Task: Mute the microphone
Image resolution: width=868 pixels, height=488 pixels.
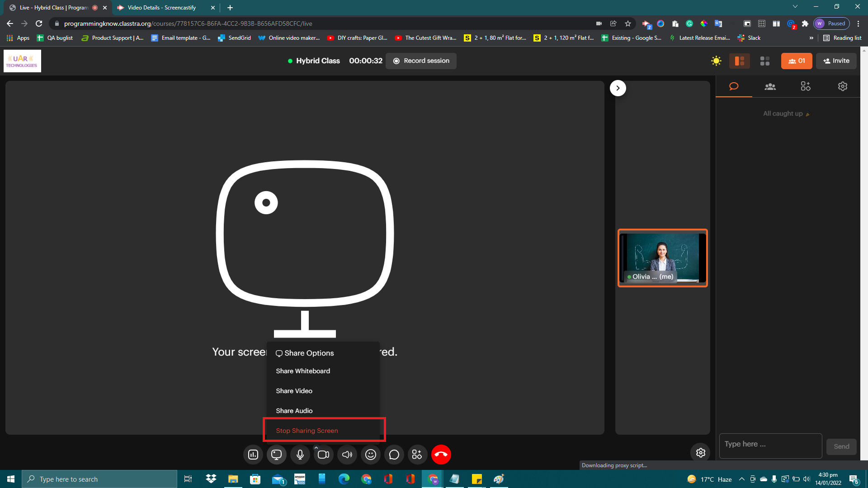Action: (300, 455)
